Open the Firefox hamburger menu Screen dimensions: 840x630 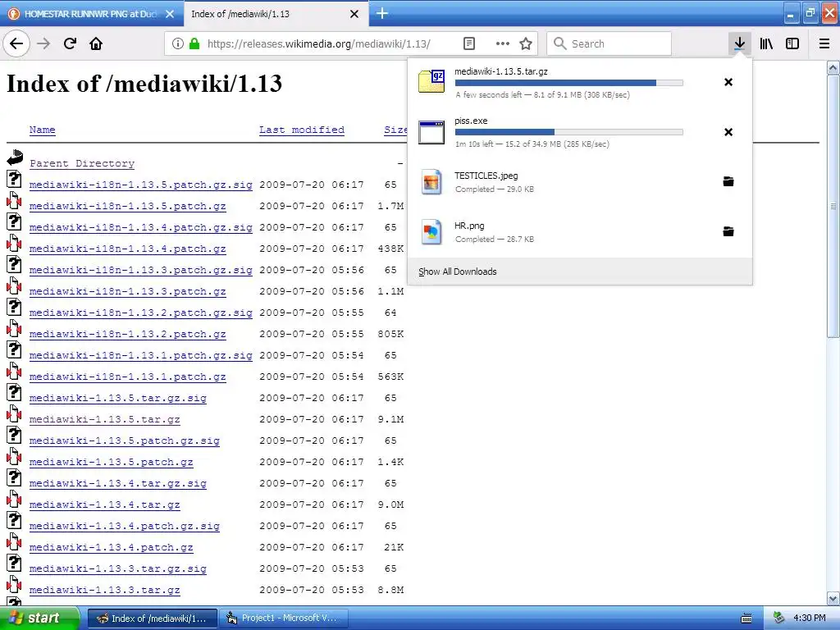pyautogui.click(x=824, y=43)
